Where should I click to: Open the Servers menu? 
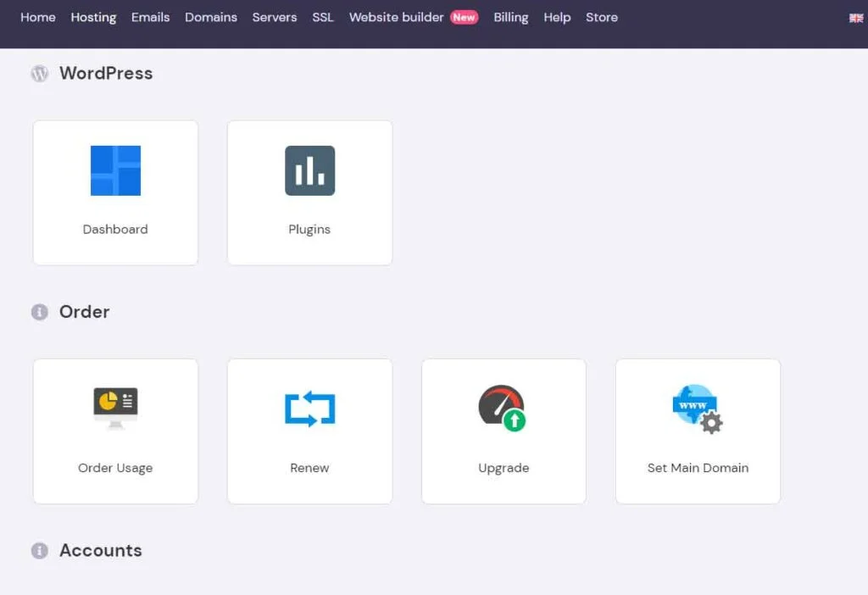click(275, 17)
